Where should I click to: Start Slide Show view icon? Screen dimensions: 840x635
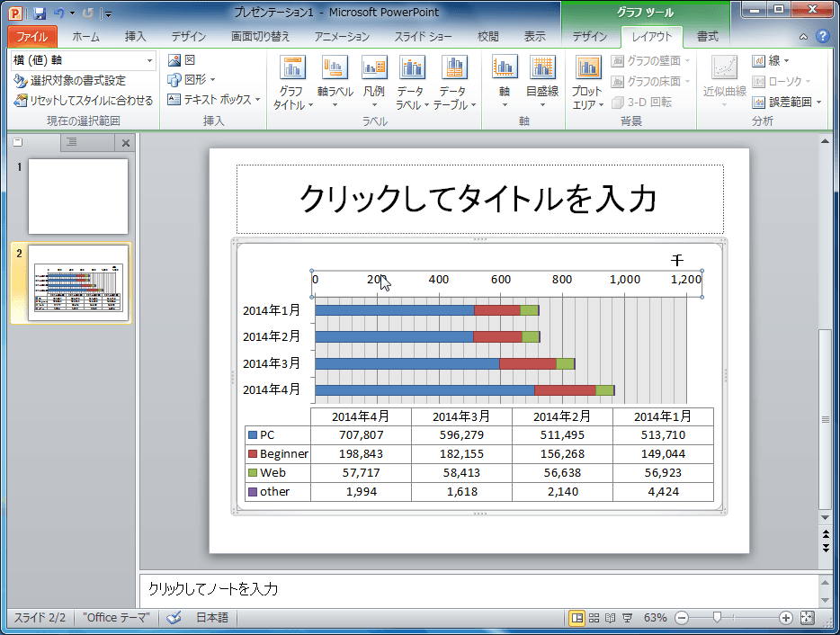(x=627, y=618)
